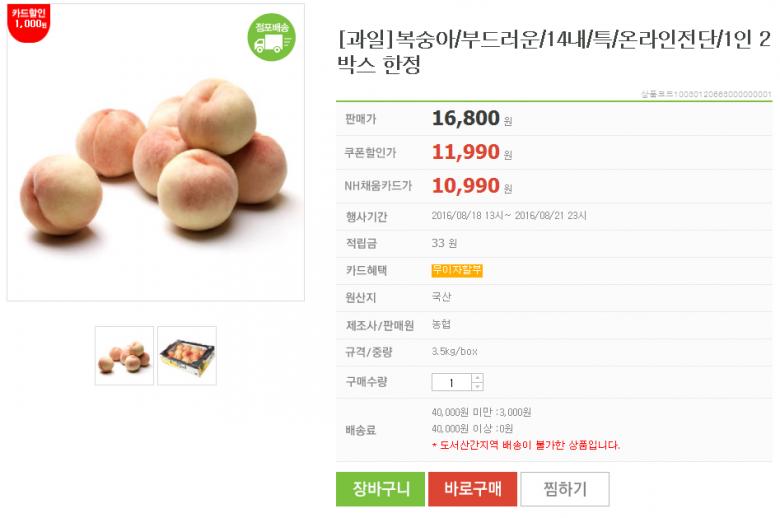Click the red 카드할인 1,000원 badge
This screenshot has width=780, height=518.
coord(29,20)
